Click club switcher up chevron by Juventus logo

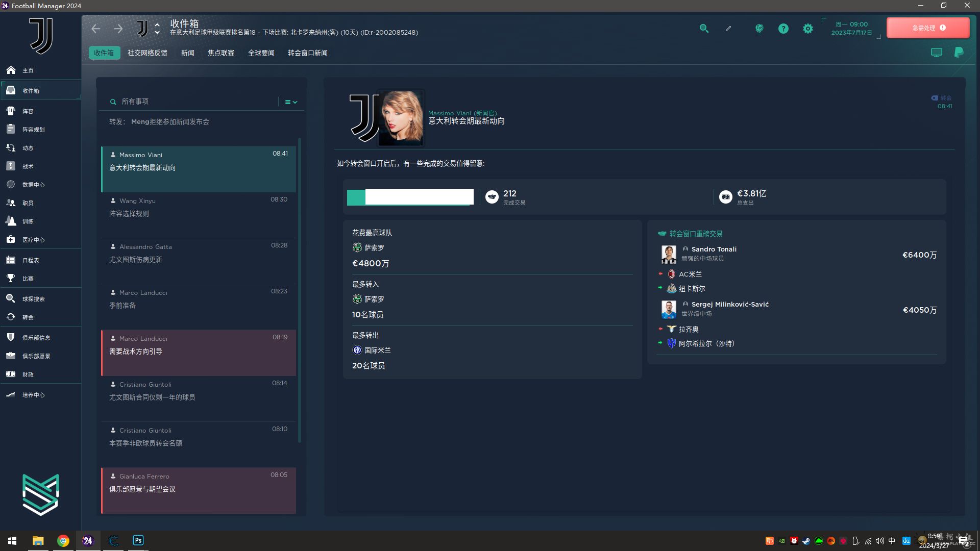157,24
